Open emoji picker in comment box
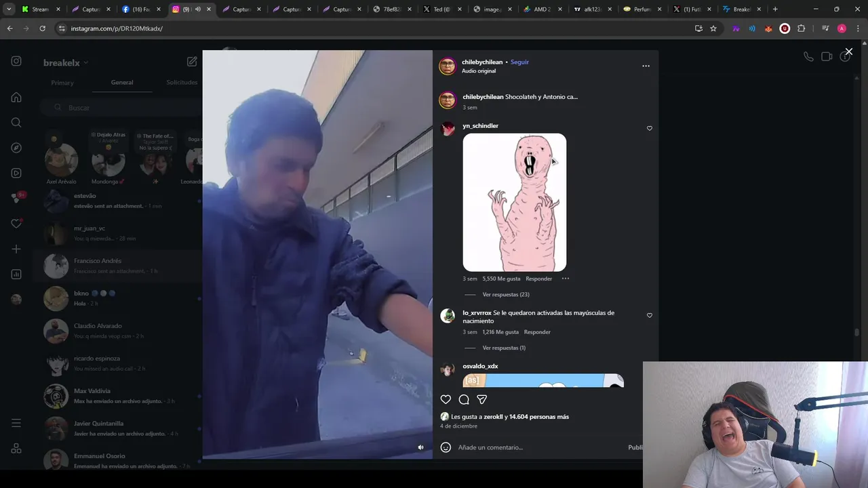 pyautogui.click(x=446, y=447)
